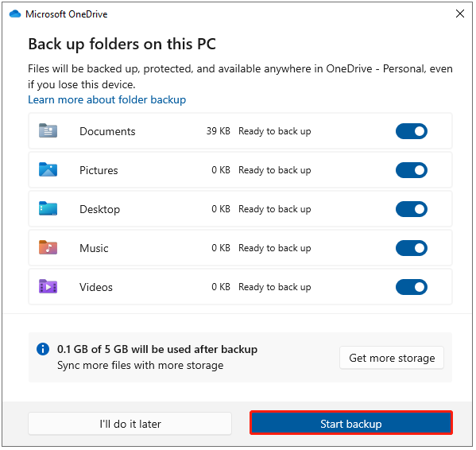This screenshot has width=476, height=450.
Task: Click the OneDrive cloud icon in title bar
Action: click(x=15, y=14)
